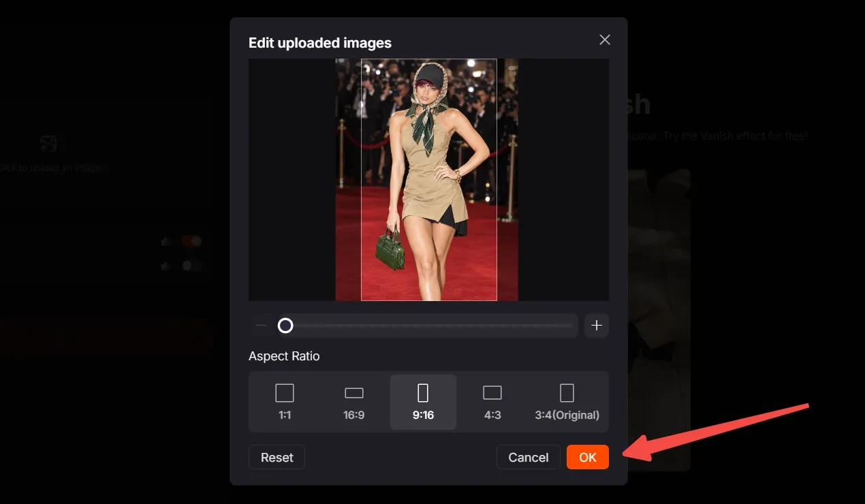Confirm the crop with the OK button
865x504 pixels.
588,457
